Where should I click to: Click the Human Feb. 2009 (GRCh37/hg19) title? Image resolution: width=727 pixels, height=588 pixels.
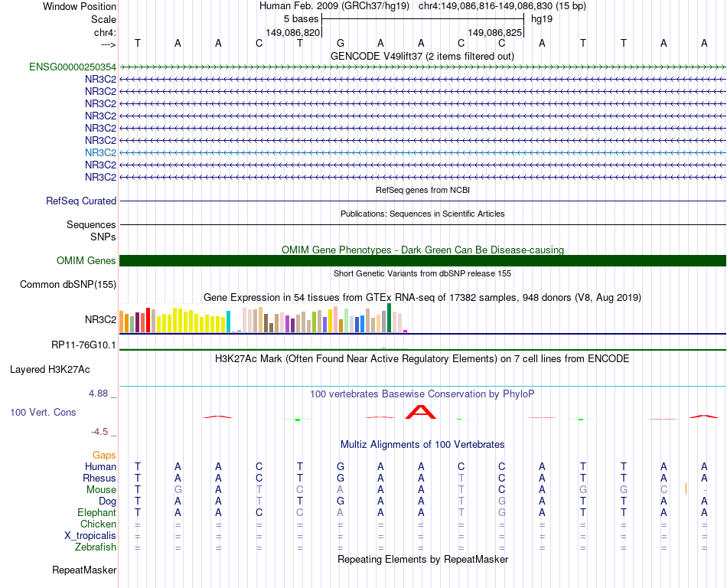point(334,6)
